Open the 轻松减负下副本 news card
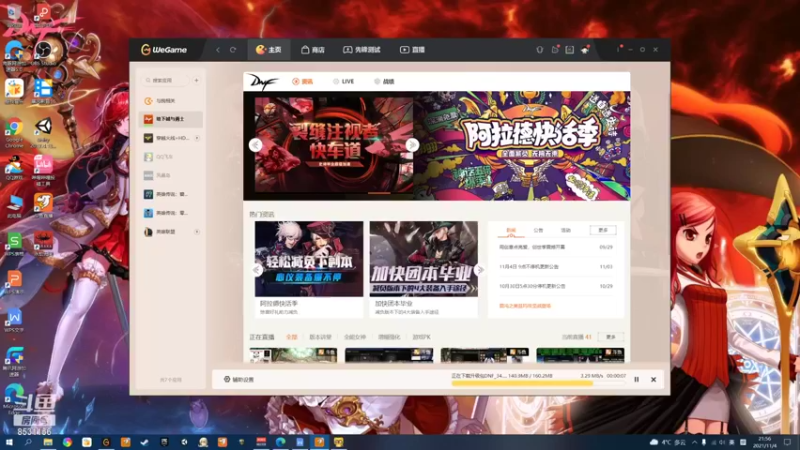Image resolution: width=800 pixels, height=450 pixels. (309, 269)
